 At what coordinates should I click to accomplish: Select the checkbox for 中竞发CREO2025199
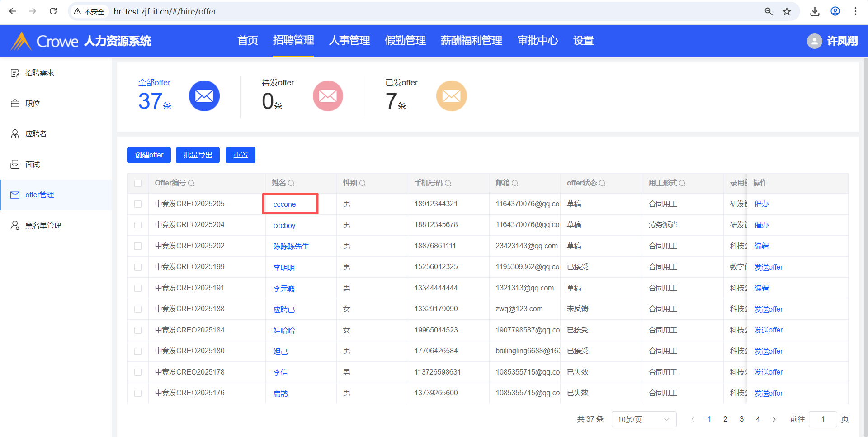pyautogui.click(x=138, y=267)
